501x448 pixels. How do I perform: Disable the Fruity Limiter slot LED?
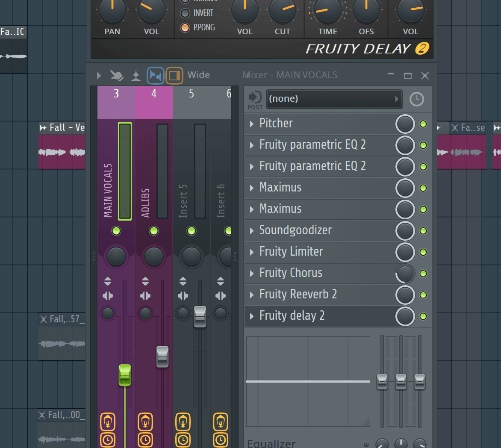[x=423, y=252]
